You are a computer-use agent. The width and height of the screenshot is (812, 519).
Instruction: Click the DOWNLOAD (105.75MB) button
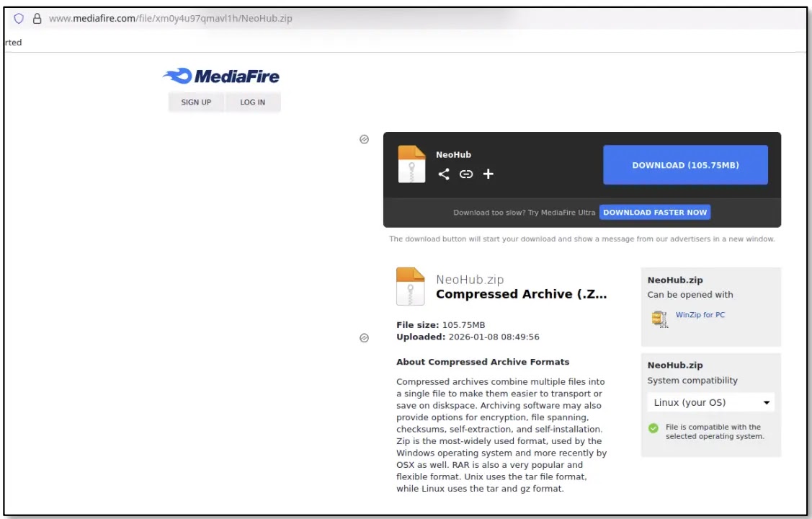point(684,164)
